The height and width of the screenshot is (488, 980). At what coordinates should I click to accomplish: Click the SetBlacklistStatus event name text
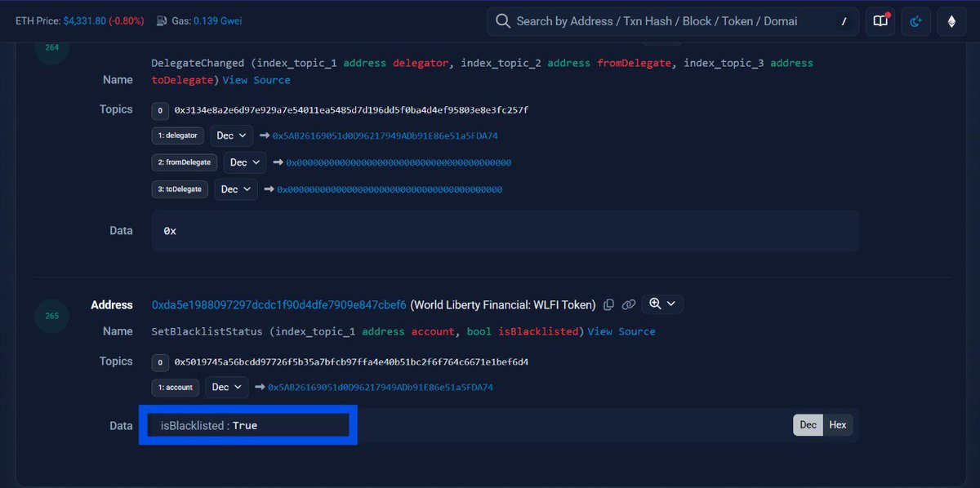coord(207,331)
